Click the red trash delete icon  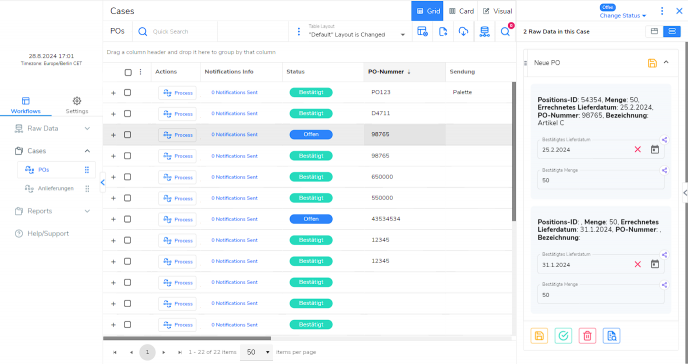point(587,336)
